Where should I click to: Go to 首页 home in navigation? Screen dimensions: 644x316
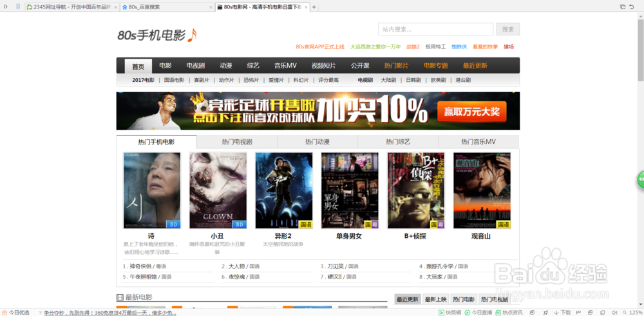pyautogui.click(x=138, y=66)
